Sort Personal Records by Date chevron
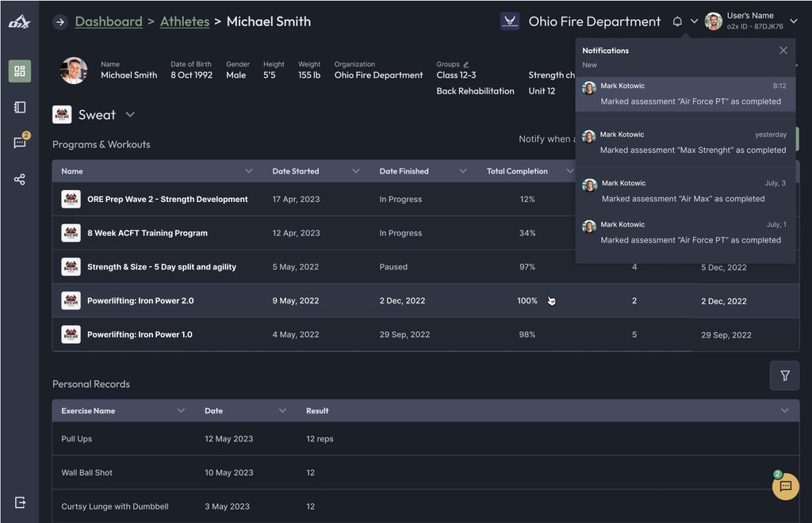Screen dimensions: 812x523 282,410
